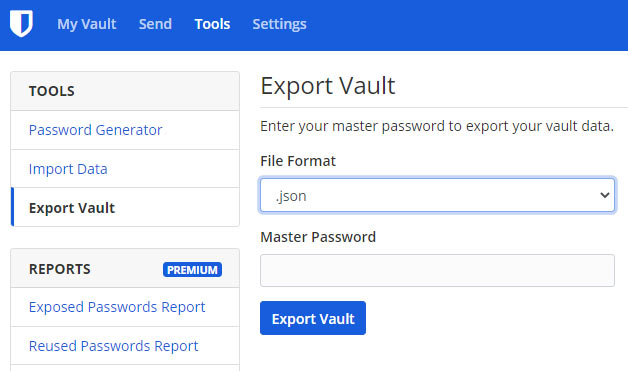Go to the Send tab
Image resolution: width=628 pixels, height=371 pixels.
155,24
